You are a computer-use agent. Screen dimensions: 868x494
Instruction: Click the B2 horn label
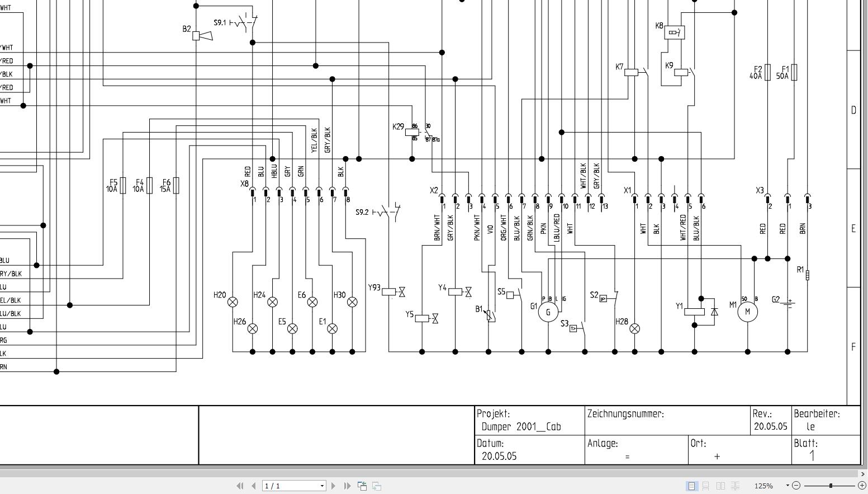pos(187,29)
